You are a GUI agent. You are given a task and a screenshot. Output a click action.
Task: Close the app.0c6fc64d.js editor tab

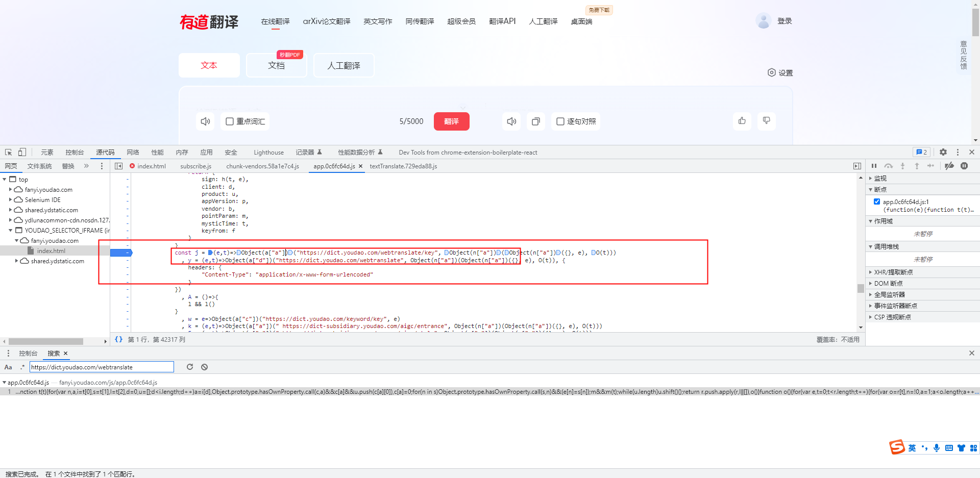[360, 166]
